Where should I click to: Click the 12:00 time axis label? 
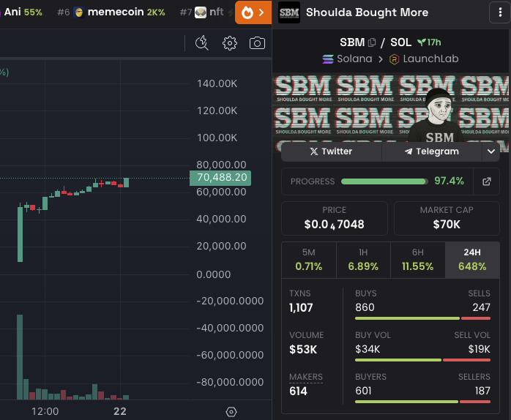(x=45, y=411)
